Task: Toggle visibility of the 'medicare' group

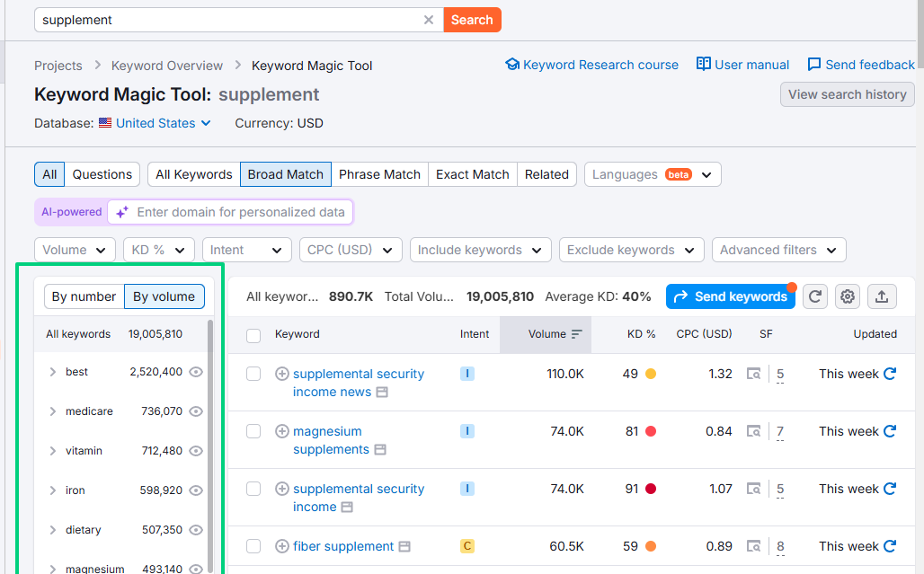Action: [196, 411]
